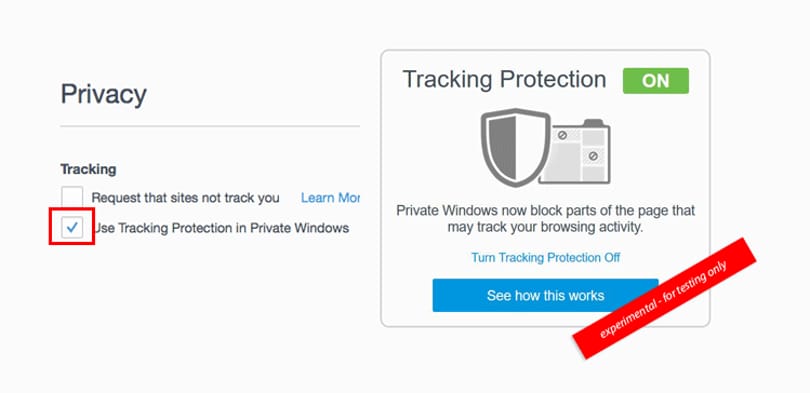Click the Private Windows block description text
810x393 pixels.
tap(546, 219)
